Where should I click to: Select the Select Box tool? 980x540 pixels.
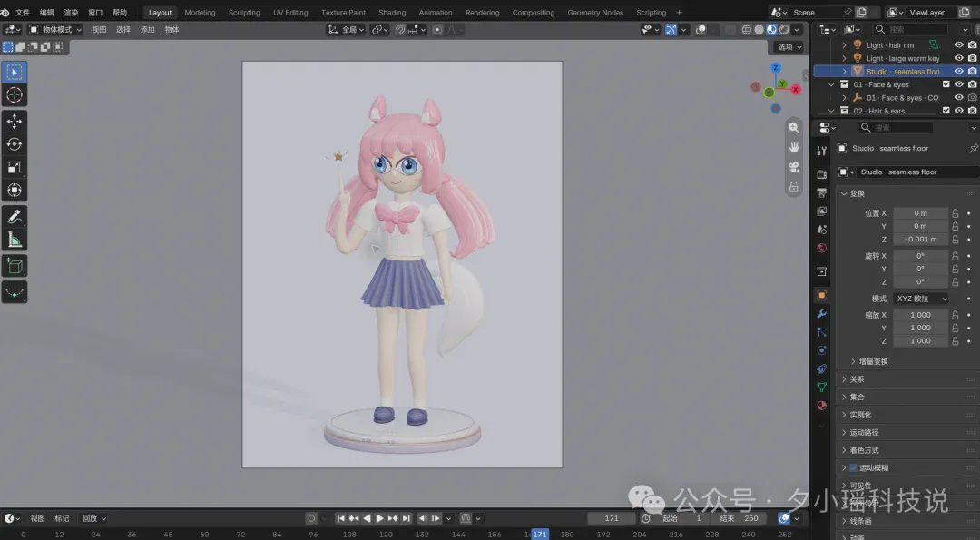[x=15, y=73]
